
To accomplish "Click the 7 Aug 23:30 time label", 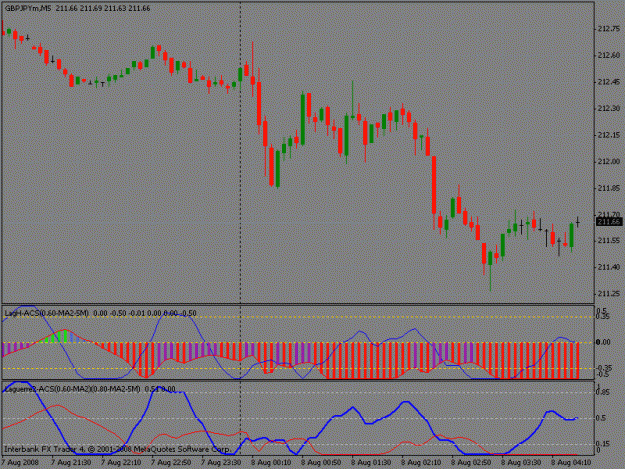I will 221,463.
